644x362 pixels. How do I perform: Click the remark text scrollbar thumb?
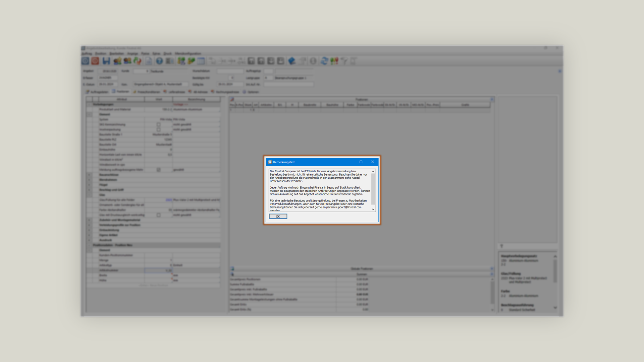click(x=373, y=189)
